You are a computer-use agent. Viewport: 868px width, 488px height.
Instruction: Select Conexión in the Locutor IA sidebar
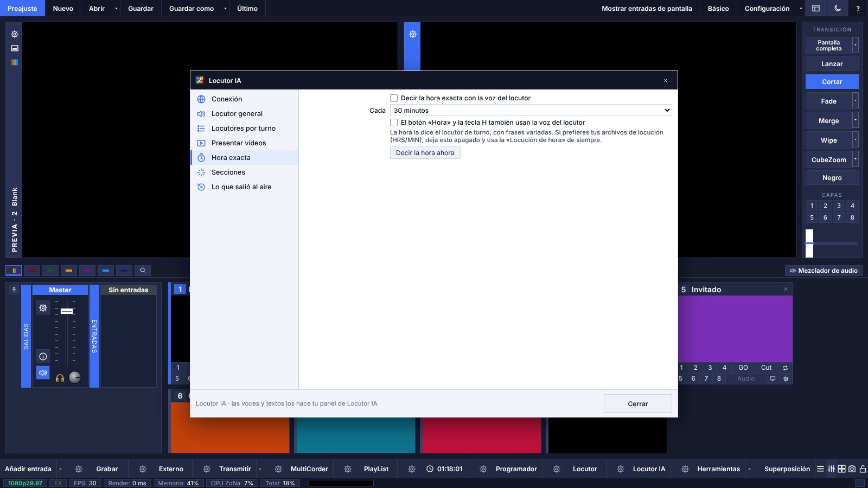tap(245, 99)
